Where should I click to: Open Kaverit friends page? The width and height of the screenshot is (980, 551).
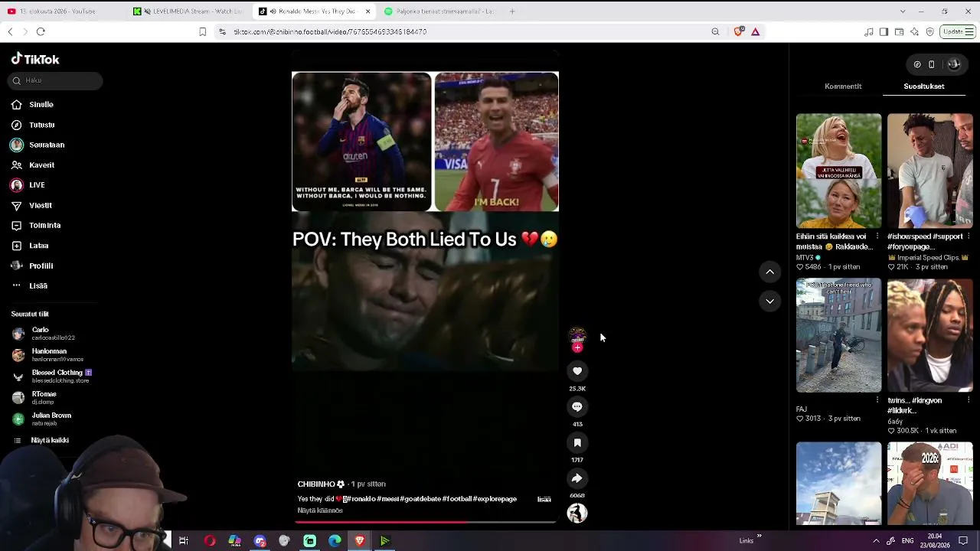(33, 165)
